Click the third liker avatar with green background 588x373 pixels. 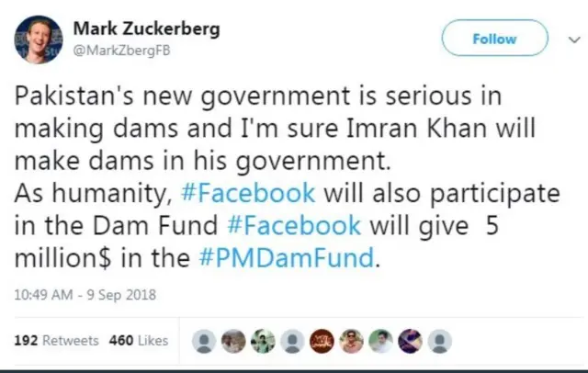point(264,341)
